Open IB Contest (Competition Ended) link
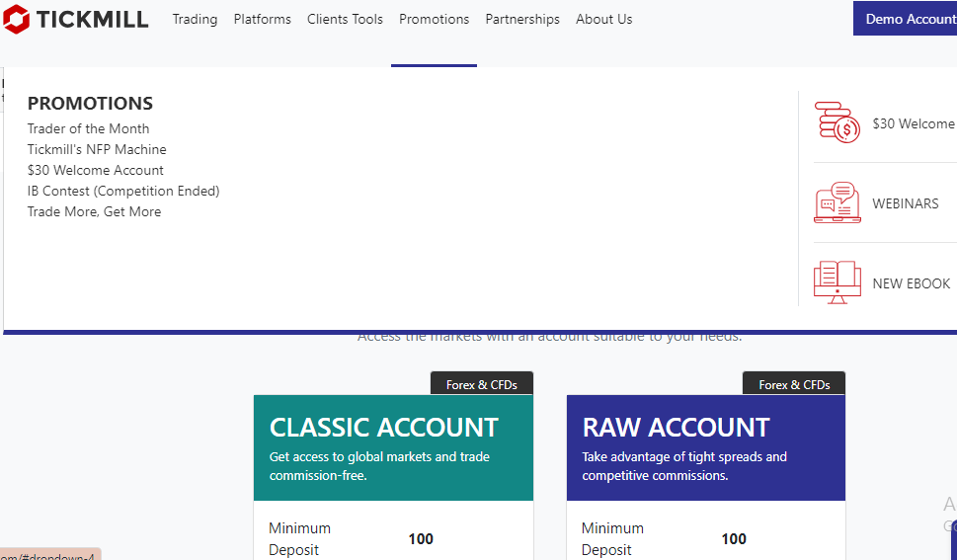Viewport: 957px width, 560px height. pos(123,192)
